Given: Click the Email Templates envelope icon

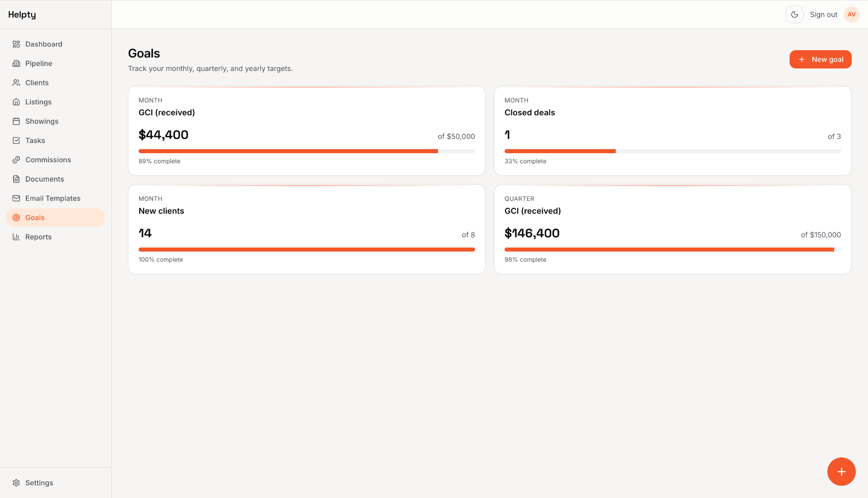Looking at the screenshot, I should tap(16, 198).
